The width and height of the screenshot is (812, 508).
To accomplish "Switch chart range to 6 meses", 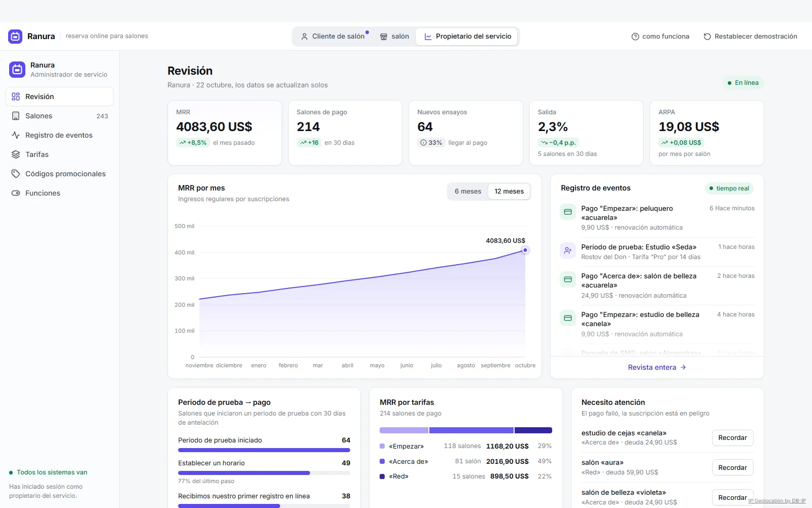I will pos(468,192).
